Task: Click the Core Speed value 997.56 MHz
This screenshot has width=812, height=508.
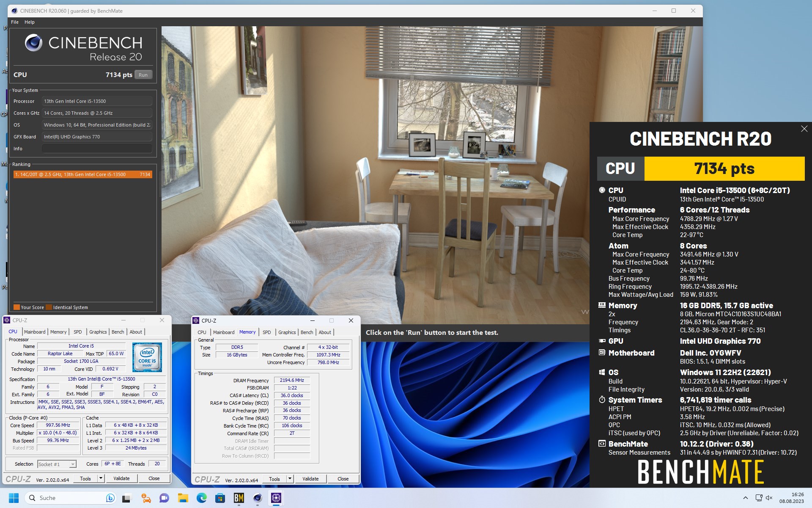Action: [x=58, y=425]
